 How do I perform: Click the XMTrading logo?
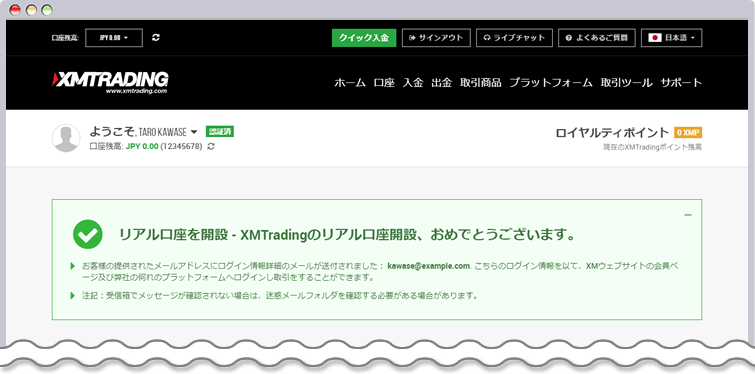click(110, 83)
